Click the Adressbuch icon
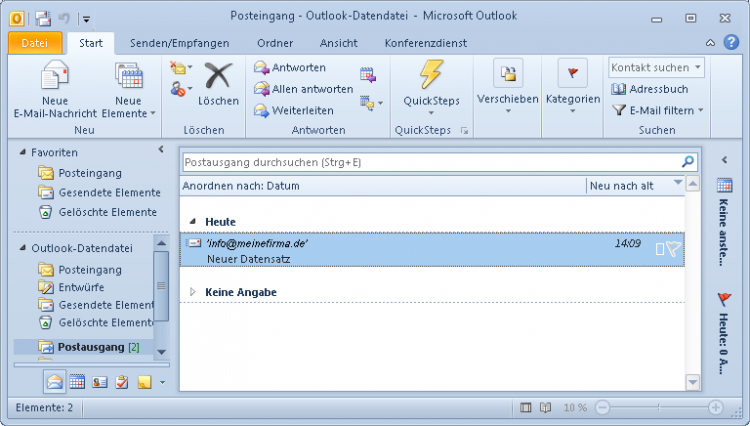The height and width of the screenshot is (426, 750). [x=620, y=89]
